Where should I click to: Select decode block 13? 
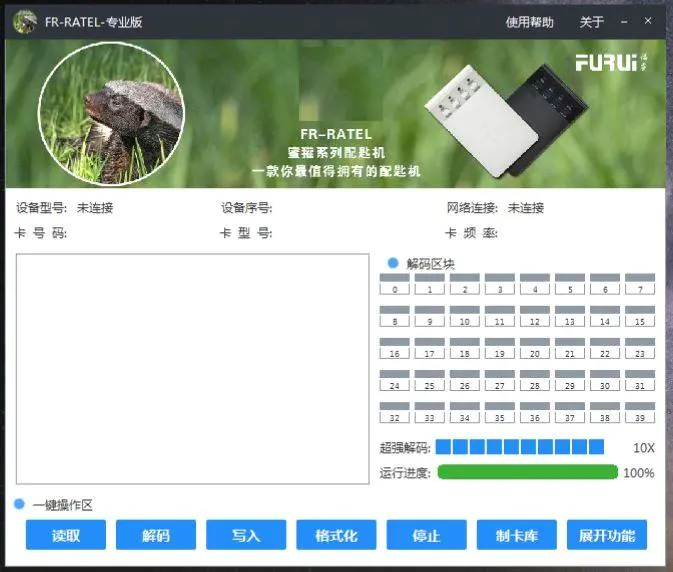(570, 316)
